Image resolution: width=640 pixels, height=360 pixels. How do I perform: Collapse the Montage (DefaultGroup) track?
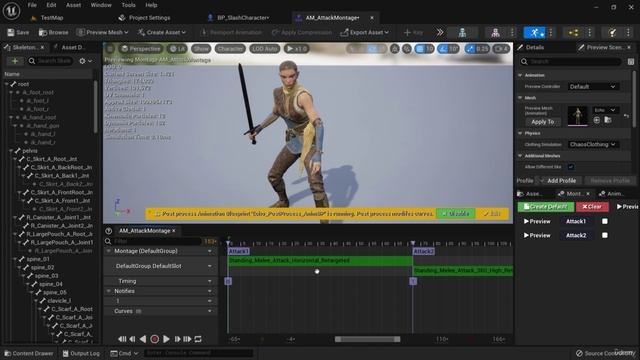tap(109, 251)
